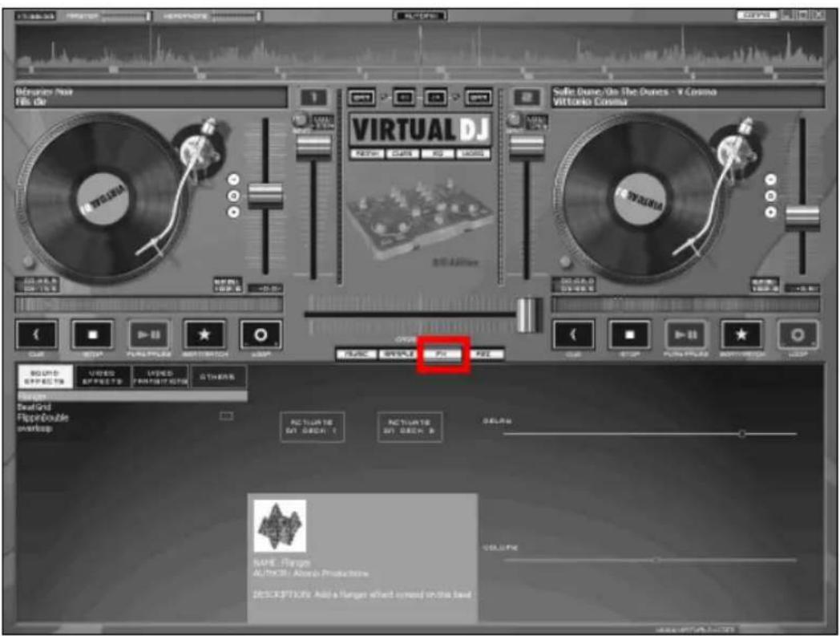Click the small box icon beside FlippinDouble
Screen dimensions: 840x636
click(x=227, y=415)
